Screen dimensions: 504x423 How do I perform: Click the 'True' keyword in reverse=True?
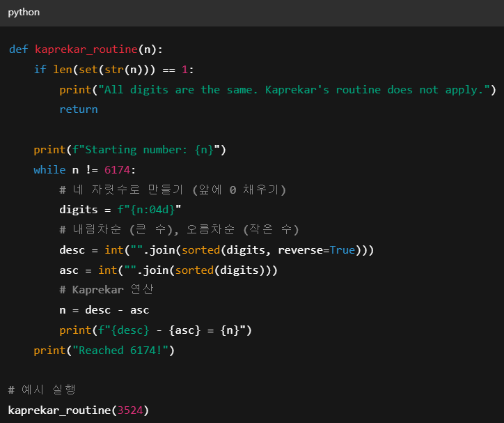click(342, 250)
